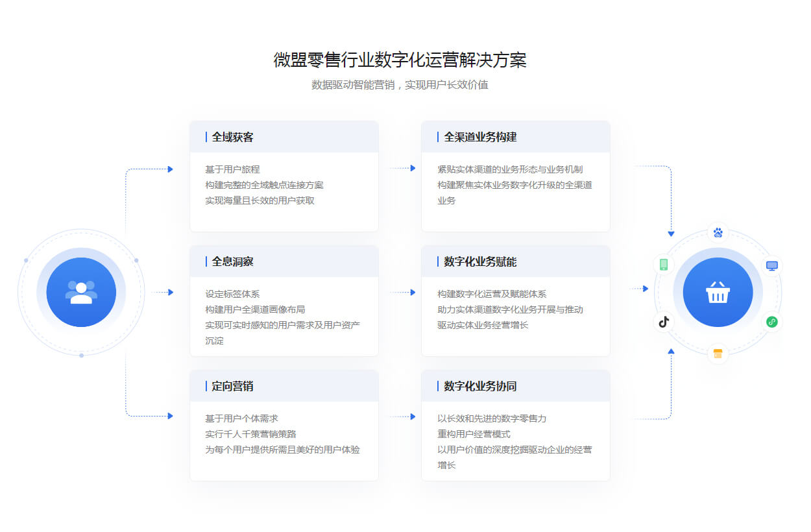Select the green mini program icon
Image resolution: width=811 pixels, height=532 pixels.
pos(771,322)
